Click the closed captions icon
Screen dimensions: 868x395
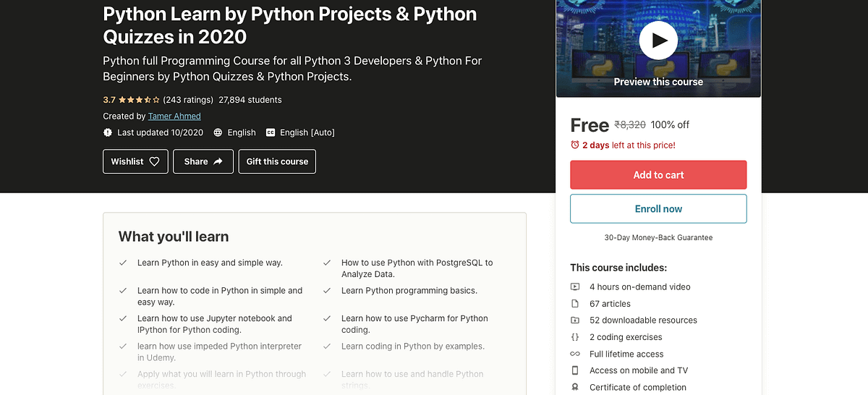tap(271, 132)
